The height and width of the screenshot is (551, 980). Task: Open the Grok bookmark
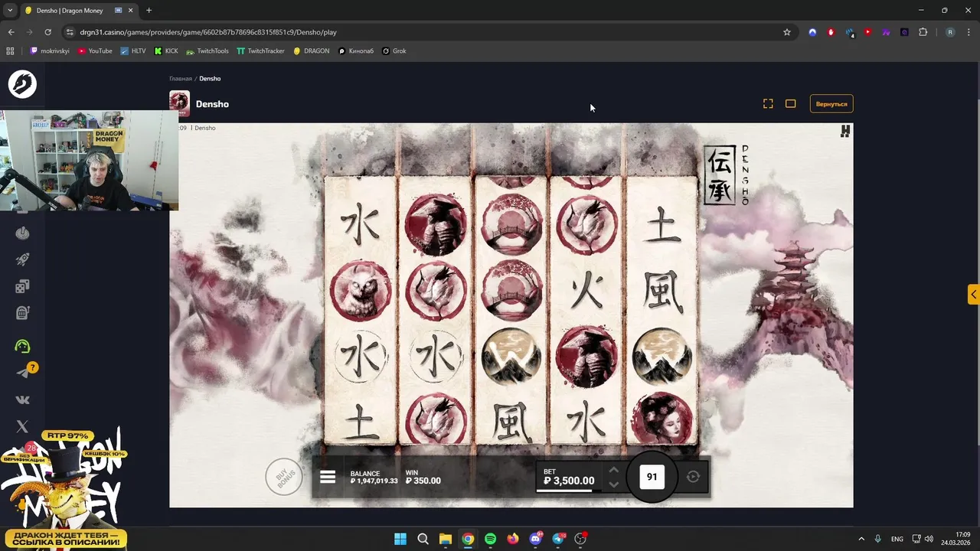394,51
